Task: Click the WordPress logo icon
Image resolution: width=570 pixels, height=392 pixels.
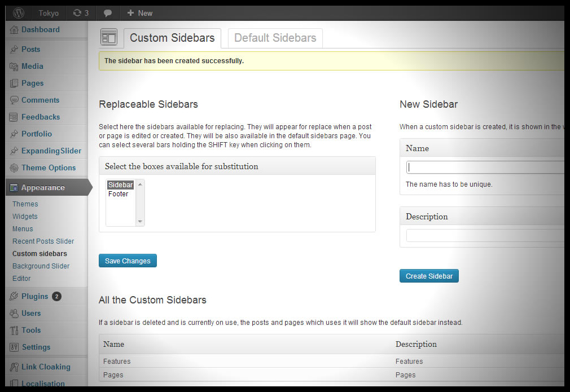Action: [19, 12]
